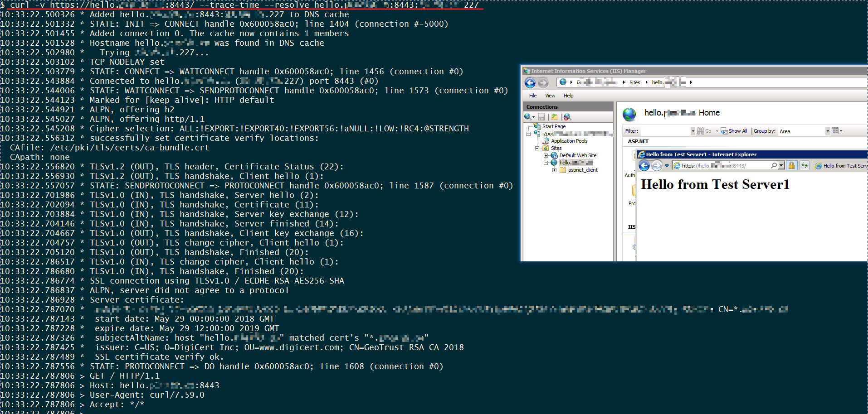The width and height of the screenshot is (868, 414).
Task: Expand the Default Web Site node
Action: (546, 155)
